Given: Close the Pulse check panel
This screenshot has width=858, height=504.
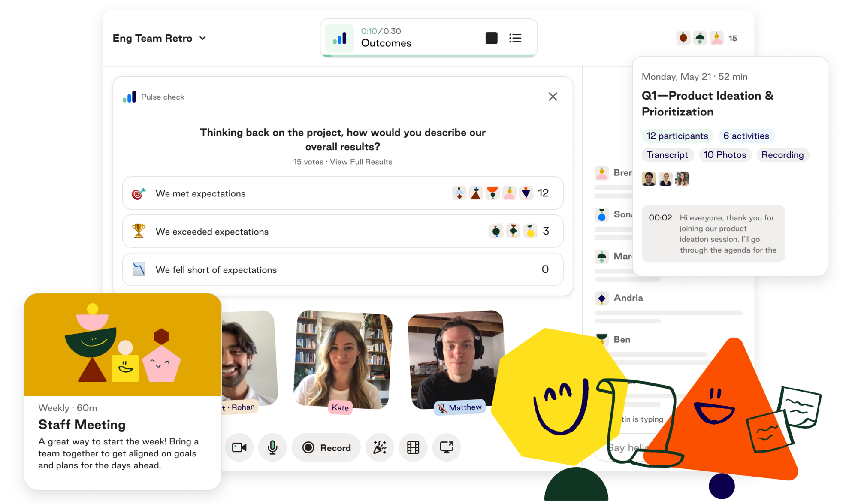Looking at the screenshot, I should (553, 97).
